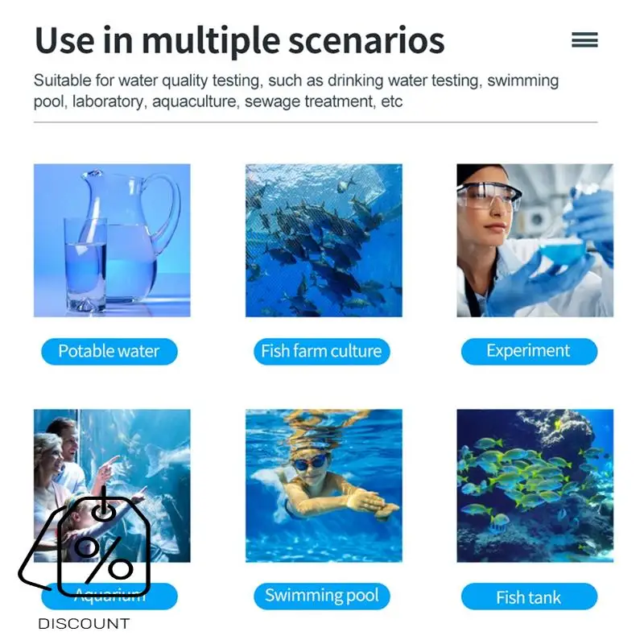
Task: Select the Potable water button
Action: coord(109,352)
